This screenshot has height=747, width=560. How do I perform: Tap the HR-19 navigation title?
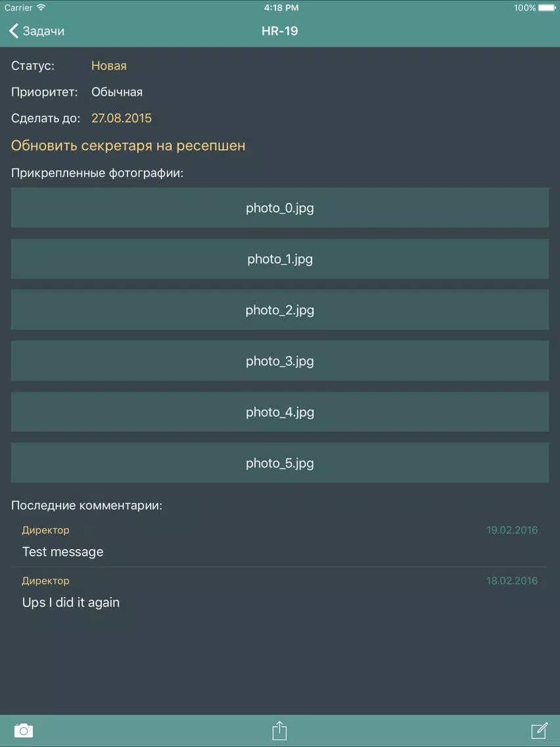(x=279, y=31)
